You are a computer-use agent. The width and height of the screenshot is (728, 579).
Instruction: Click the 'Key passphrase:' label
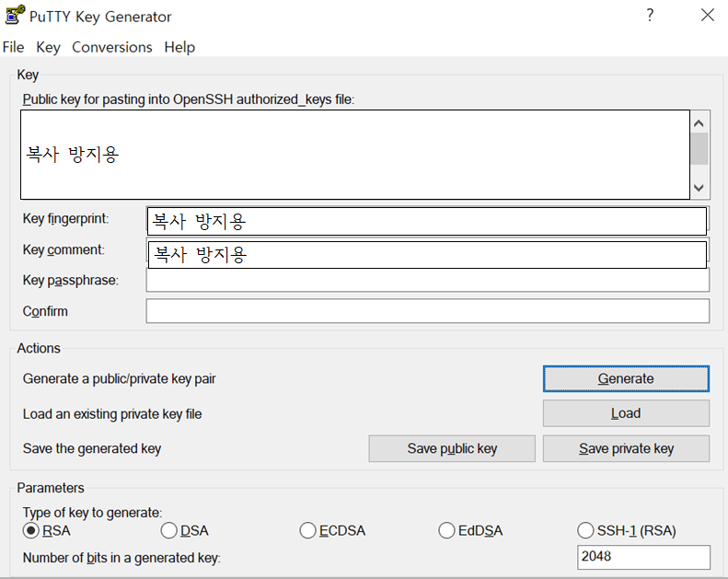tap(71, 280)
